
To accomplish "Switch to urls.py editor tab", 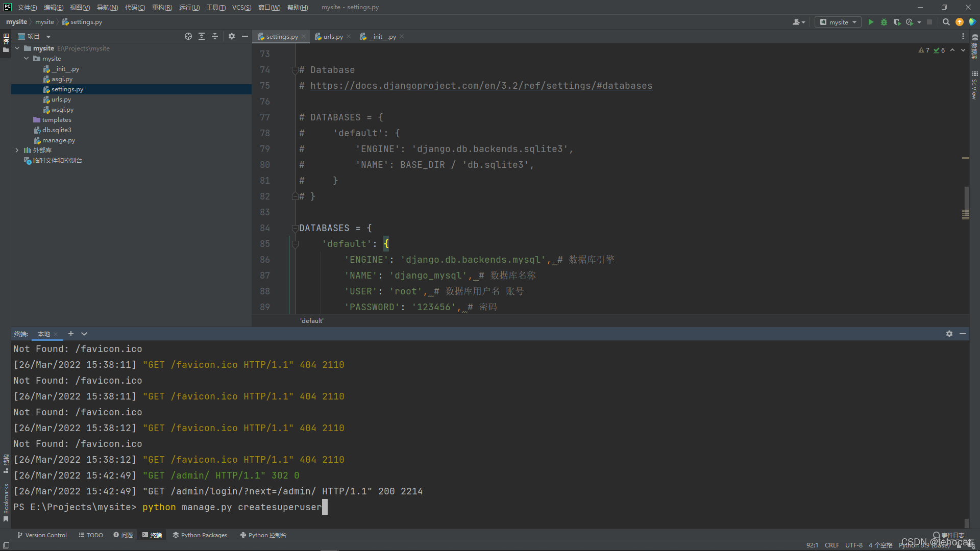I will (x=333, y=36).
